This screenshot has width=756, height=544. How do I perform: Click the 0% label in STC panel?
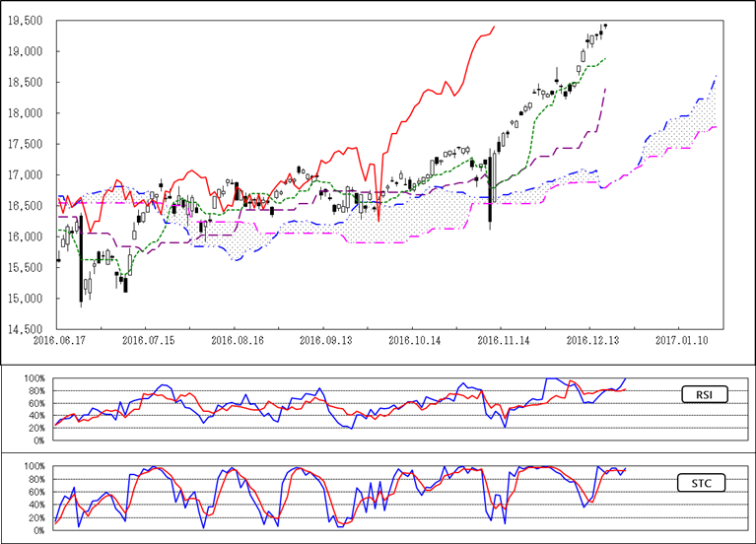pyautogui.click(x=38, y=530)
